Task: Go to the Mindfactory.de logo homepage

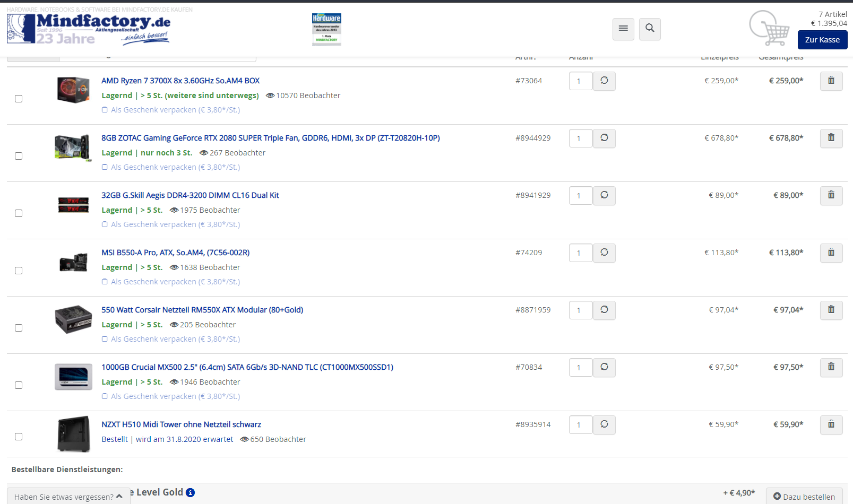Action: click(89, 28)
